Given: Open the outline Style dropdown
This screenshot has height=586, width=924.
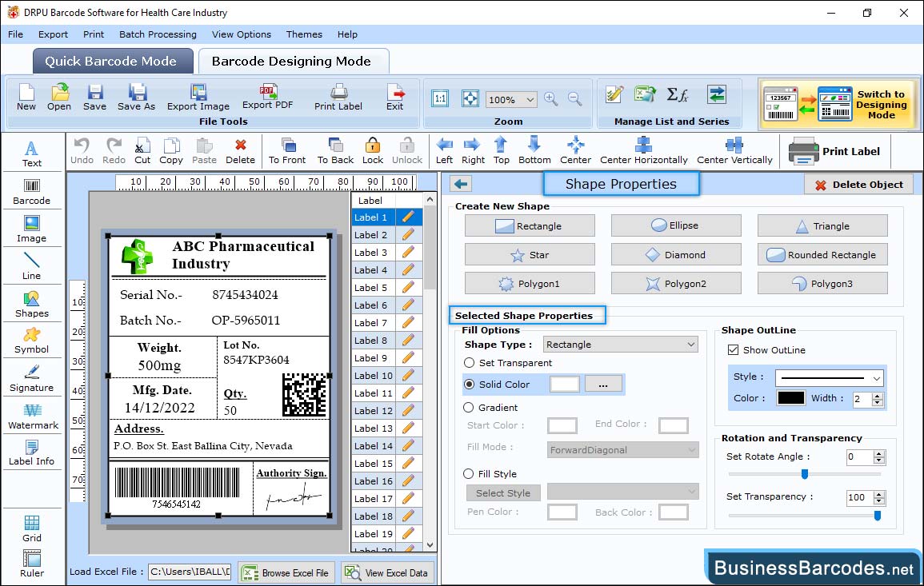Looking at the screenshot, I should point(829,377).
